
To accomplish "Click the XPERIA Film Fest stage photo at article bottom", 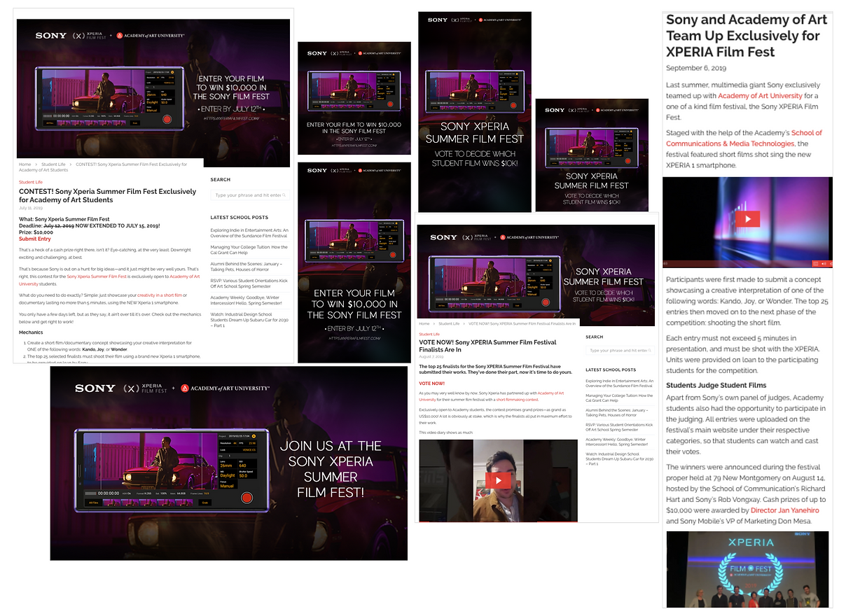I will (747, 569).
